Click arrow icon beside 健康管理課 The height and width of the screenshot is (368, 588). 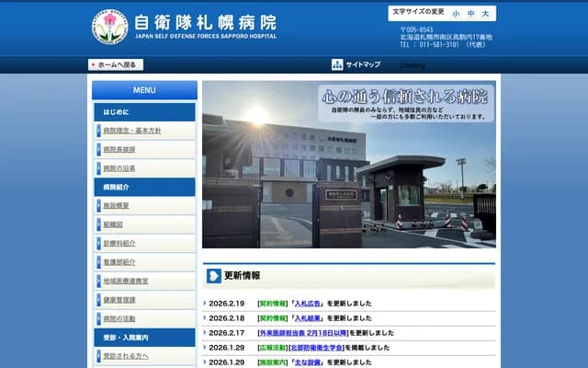click(98, 300)
